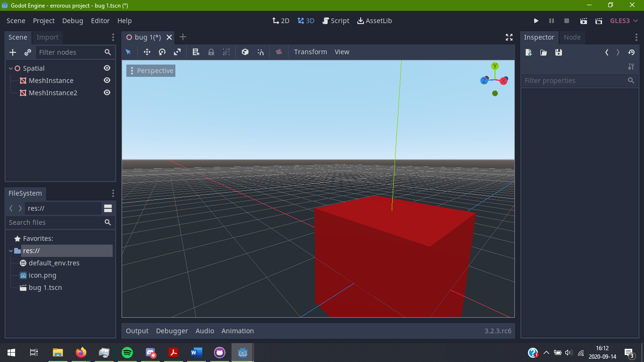644x362 pixels.
Task: Collapse the Spatial node tree arrow
Action: 11,68
